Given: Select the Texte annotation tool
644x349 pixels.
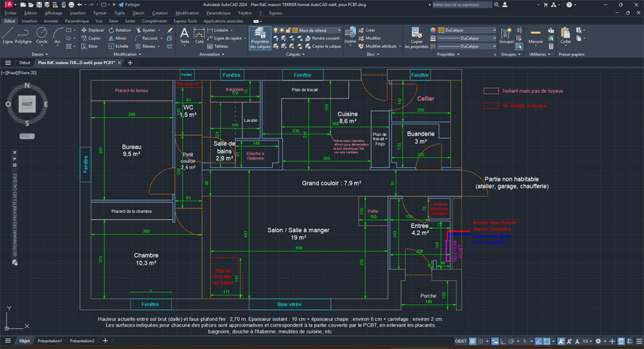Looking at the screenshot, I should (x=185, y=35).
